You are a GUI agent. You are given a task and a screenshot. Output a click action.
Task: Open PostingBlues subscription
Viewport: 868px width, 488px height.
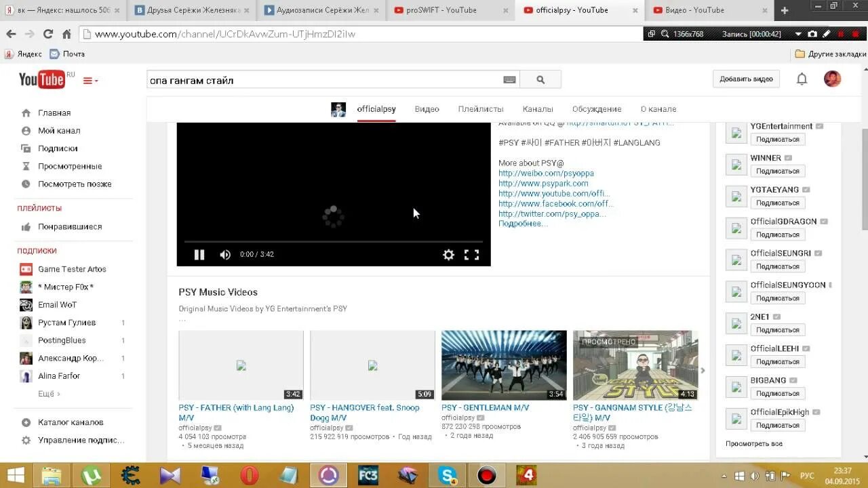(x=62, y=340)
